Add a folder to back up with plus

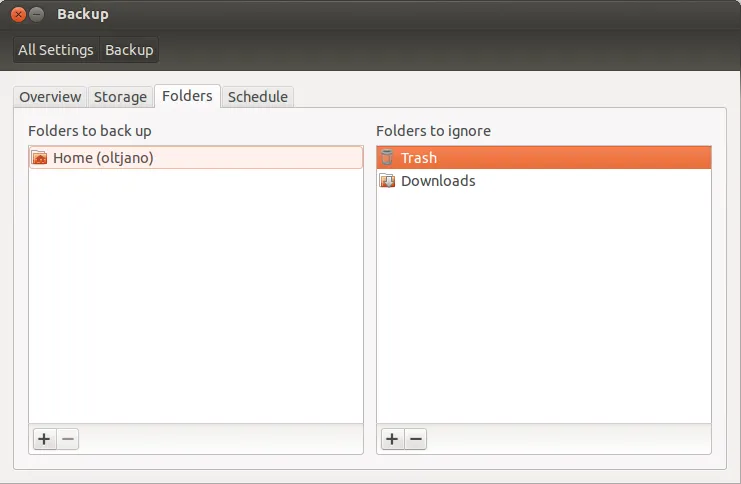click(44, 439)
